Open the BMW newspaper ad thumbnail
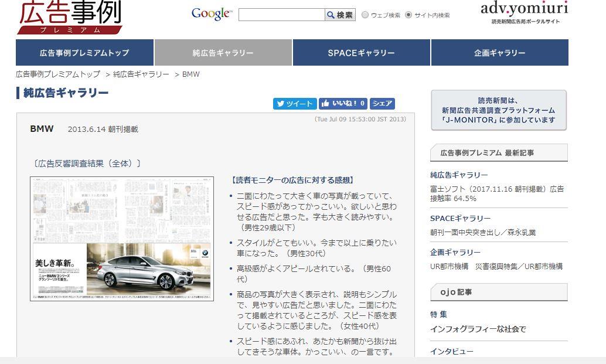 (x=122, y=239)
